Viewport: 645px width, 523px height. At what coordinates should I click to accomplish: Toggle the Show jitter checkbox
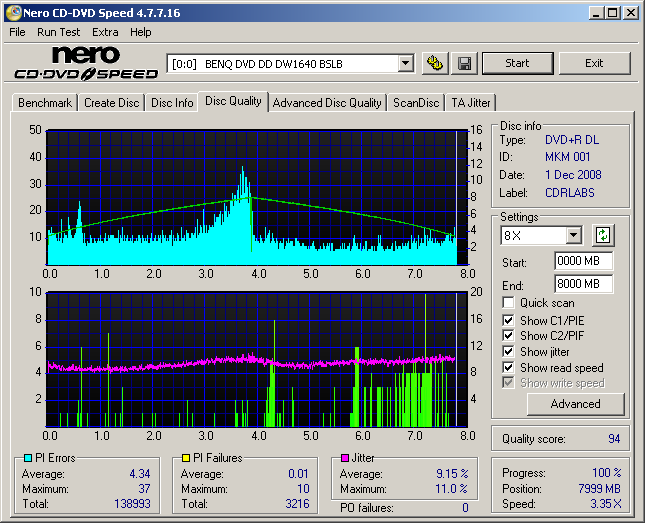point(509,352)
